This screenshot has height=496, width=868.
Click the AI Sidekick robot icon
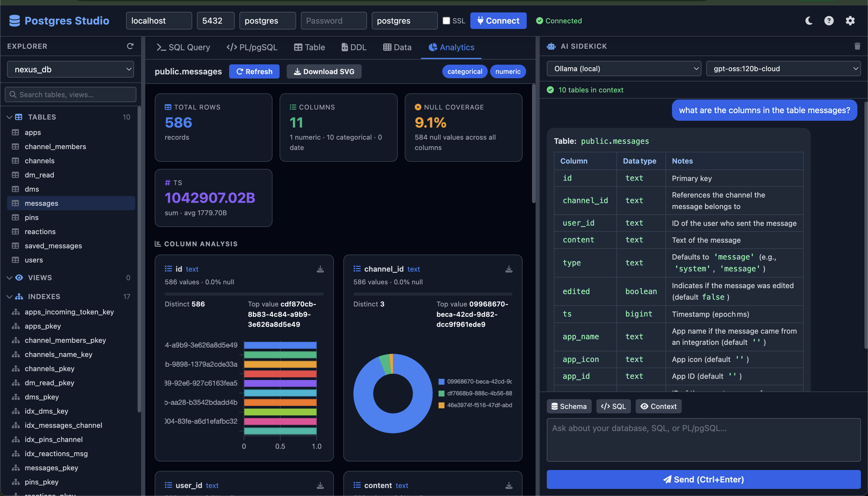[x=551, y=46]
